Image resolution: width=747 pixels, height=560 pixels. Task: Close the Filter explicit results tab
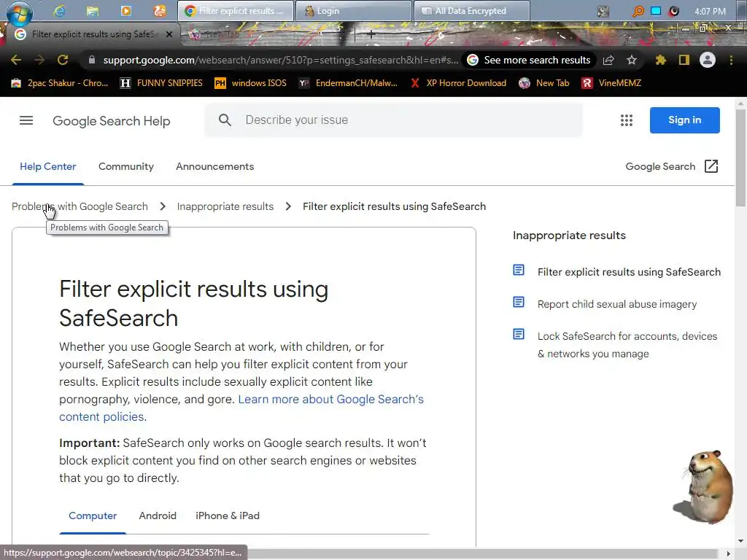(x=169, y=34)
